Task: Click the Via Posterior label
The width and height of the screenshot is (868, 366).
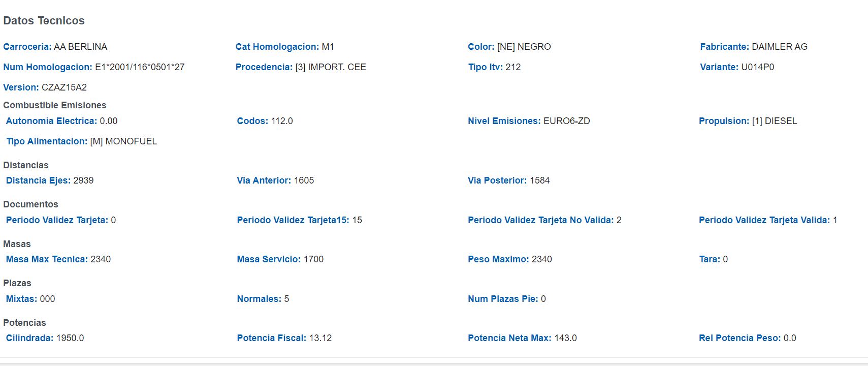Action: pyautogui.click(x=497, y=180)
